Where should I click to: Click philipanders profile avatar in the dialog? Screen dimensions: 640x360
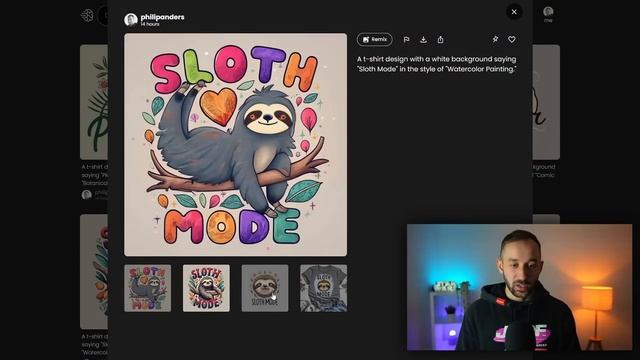131,19
